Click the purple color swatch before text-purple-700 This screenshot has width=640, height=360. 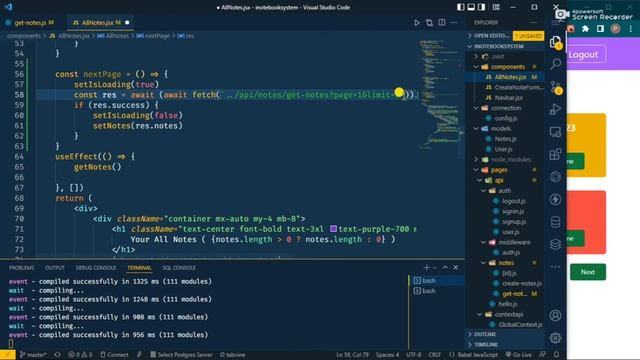[333, 229]
